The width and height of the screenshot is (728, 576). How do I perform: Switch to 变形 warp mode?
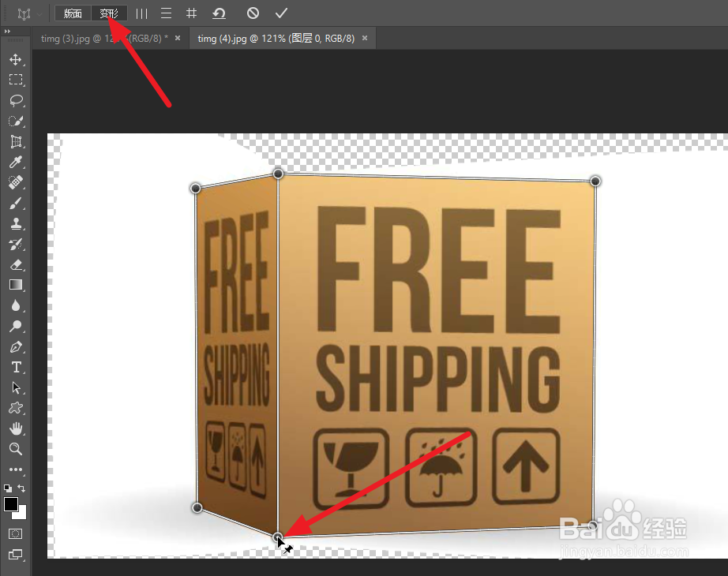pos(109,13)
